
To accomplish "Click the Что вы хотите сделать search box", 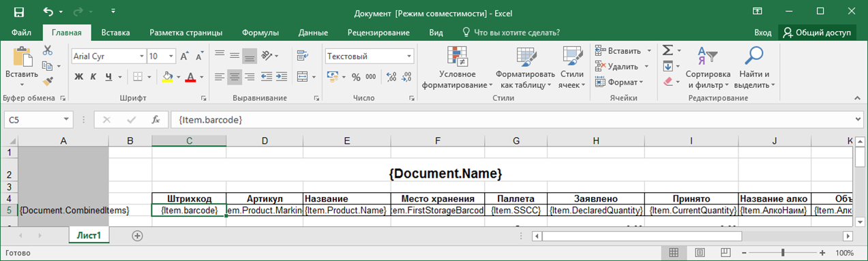I will tap(511, 32).
